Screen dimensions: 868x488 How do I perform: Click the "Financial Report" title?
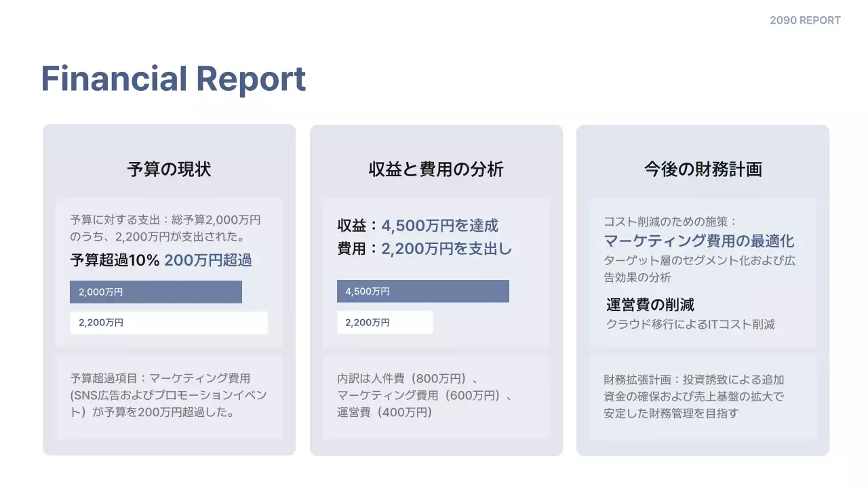173,79
